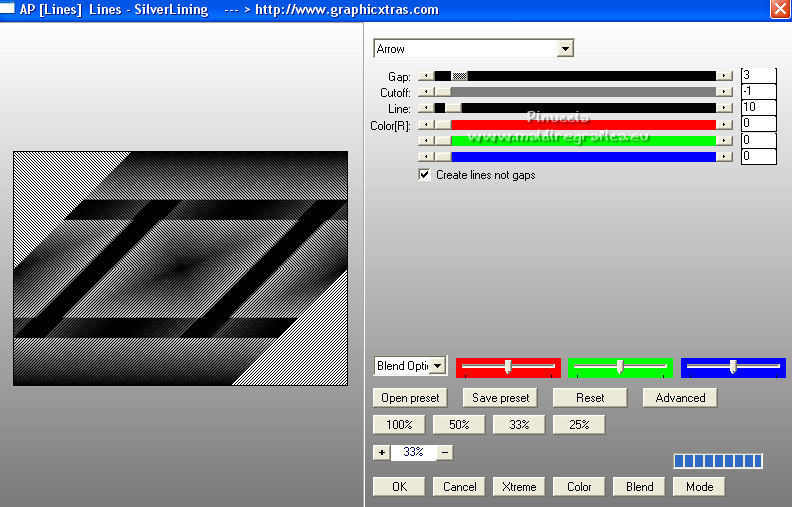Image resolution: width=792 pixels, height=507 pixels.
Task: Click the Line slider left arrow
Action: coord(426,108)
